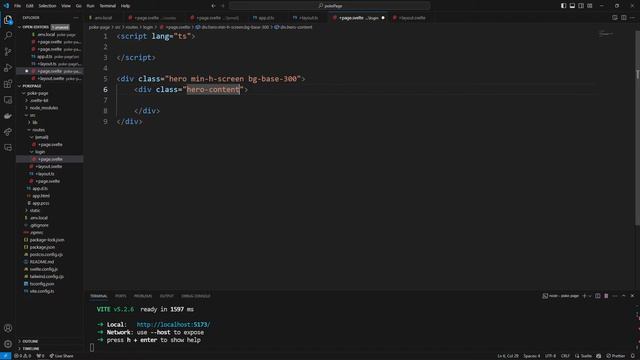
Task: Collapse the routes folder
Action: 38,130
